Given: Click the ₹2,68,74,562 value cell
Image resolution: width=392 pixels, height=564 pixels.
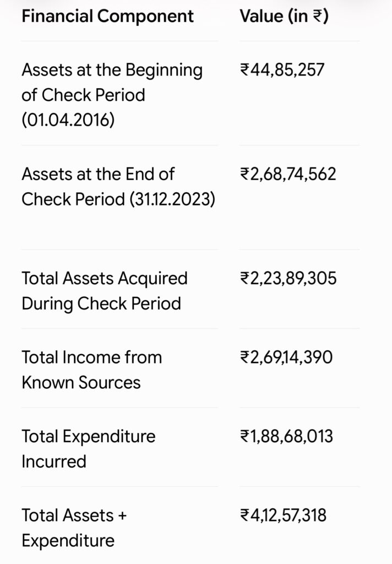Looking at the screenshot, I should tap(288, 174).
